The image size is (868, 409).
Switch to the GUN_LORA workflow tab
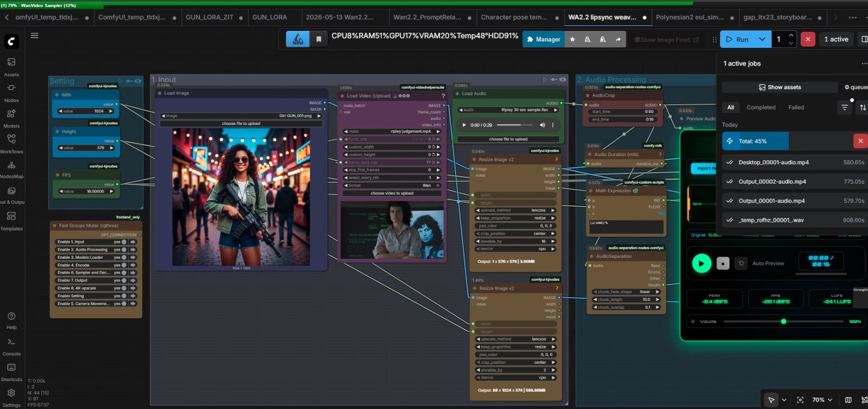point(270,17)
